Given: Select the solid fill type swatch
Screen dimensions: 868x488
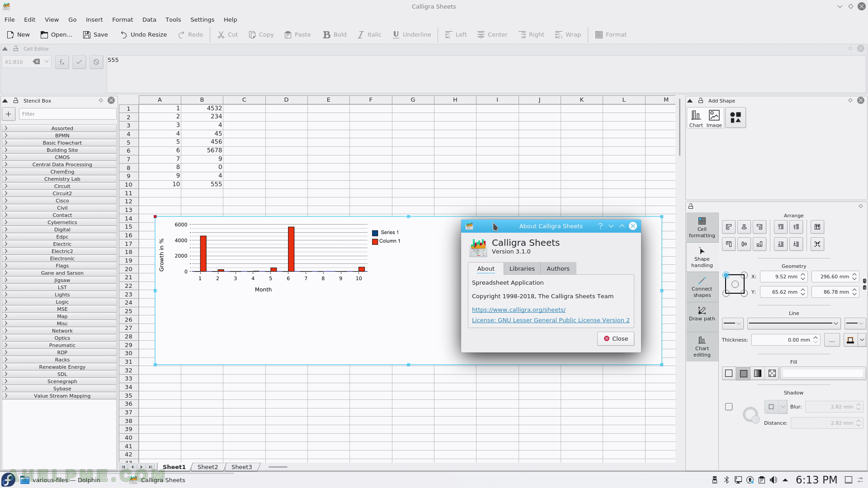Looking at the screenshot, I should [743, 373].
